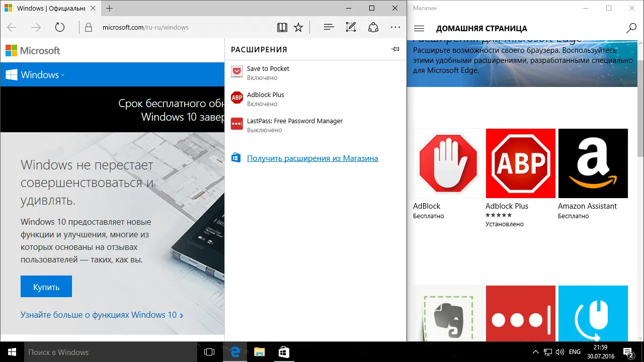Select the Windows | Официальный browser tab
The height and width of the screenshot is (362, 644).
point(50,8)
